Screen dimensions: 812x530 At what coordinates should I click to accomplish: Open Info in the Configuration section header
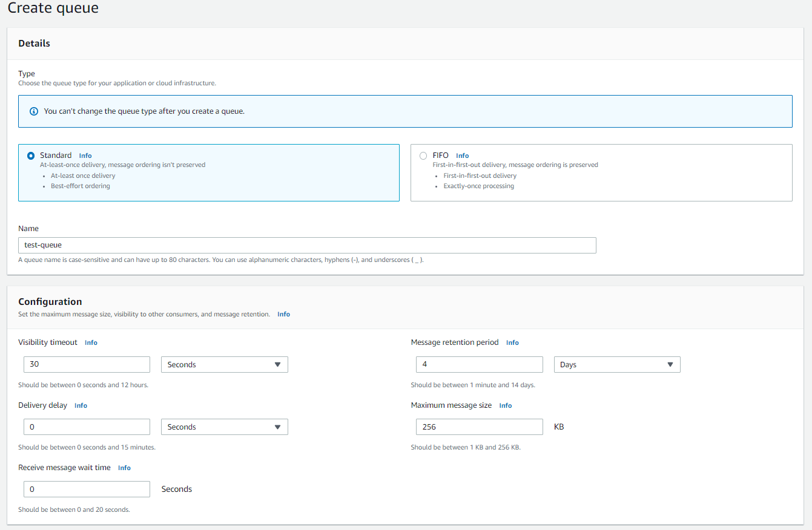283,314
